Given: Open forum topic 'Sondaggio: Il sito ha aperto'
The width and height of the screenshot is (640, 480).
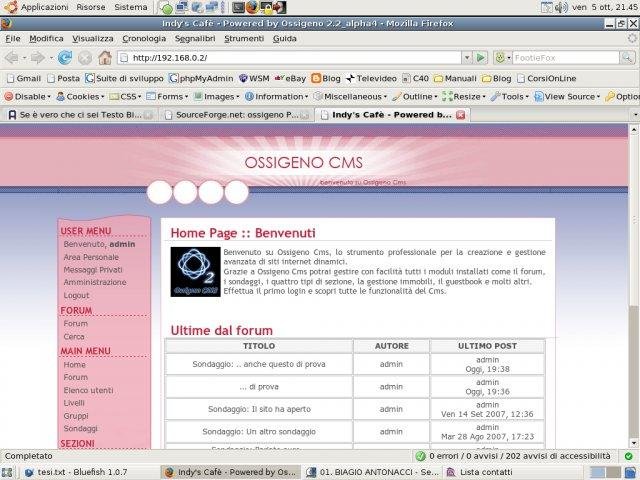Looking at the screenshot, I should pos(259,409).
